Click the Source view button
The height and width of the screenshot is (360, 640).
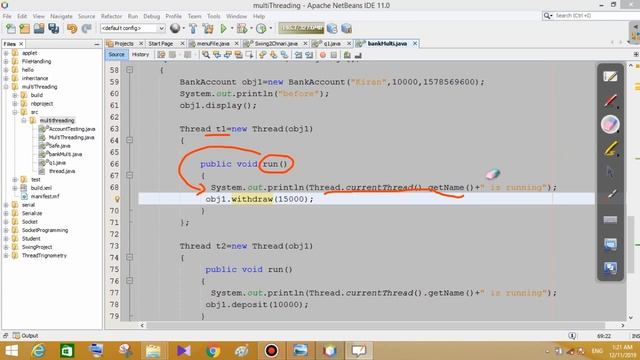tap(116, 54)
